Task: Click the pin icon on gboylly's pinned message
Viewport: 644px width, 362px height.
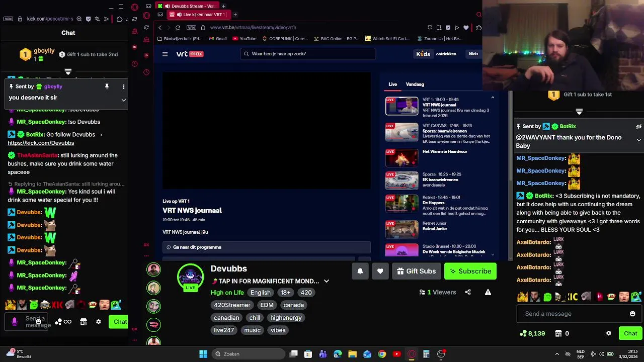Action: [x=107, y=86]
